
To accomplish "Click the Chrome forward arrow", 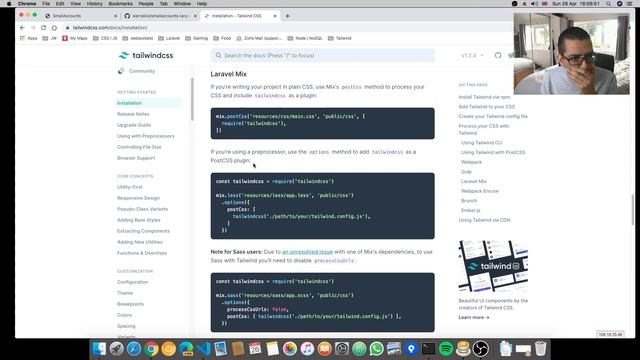I will (x=33, y=27).
